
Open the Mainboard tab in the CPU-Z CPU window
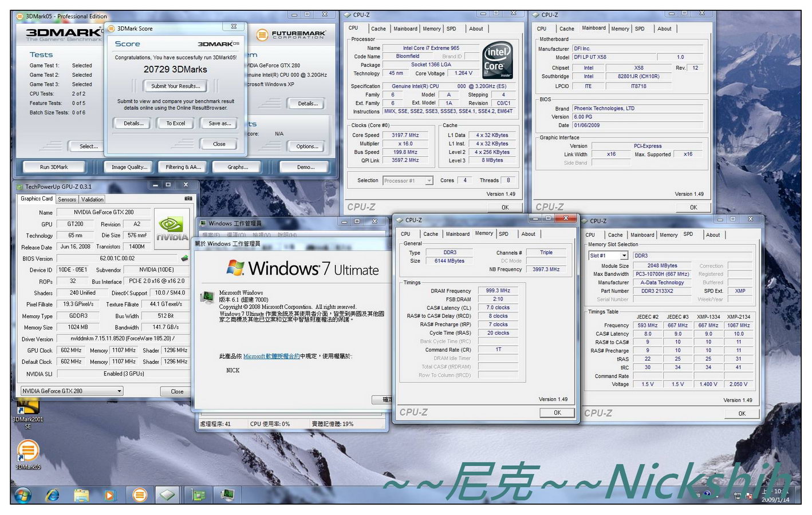coord(405,29)
